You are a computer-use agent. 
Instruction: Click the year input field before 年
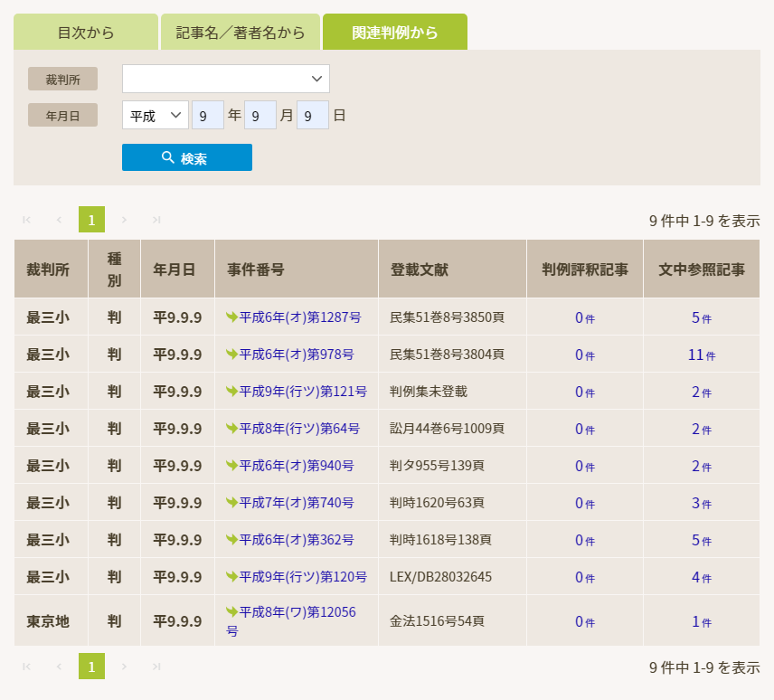click(x=208, y=115)
